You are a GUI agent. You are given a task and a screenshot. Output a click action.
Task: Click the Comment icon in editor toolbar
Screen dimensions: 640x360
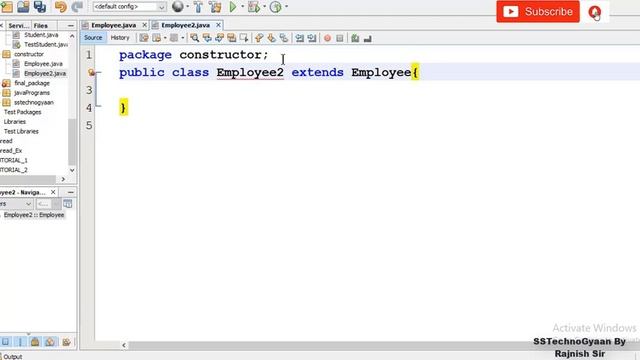(x=355, y=38)
